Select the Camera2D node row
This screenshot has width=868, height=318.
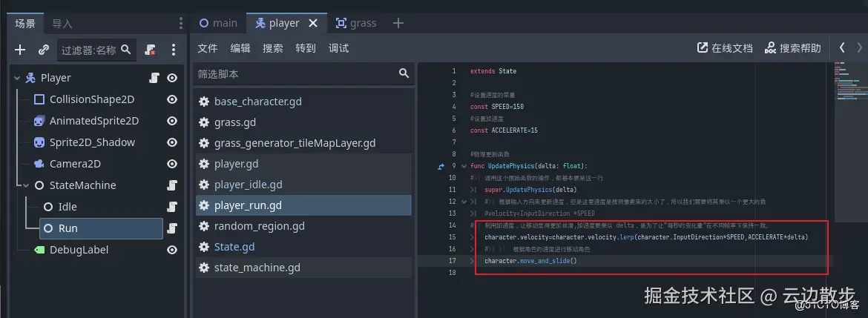pos(75,164)
